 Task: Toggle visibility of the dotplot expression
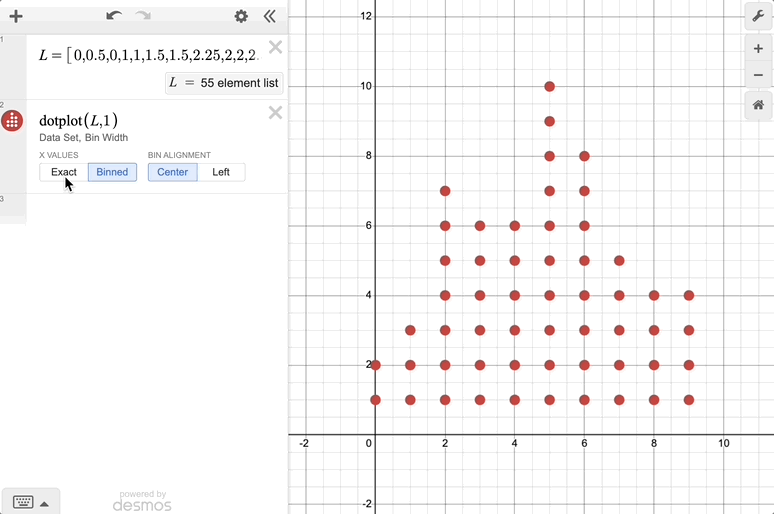pos(13,121)
